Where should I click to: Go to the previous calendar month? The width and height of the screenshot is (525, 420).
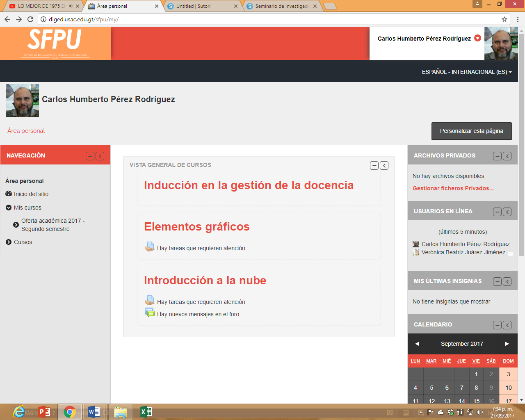pos(417,344)
